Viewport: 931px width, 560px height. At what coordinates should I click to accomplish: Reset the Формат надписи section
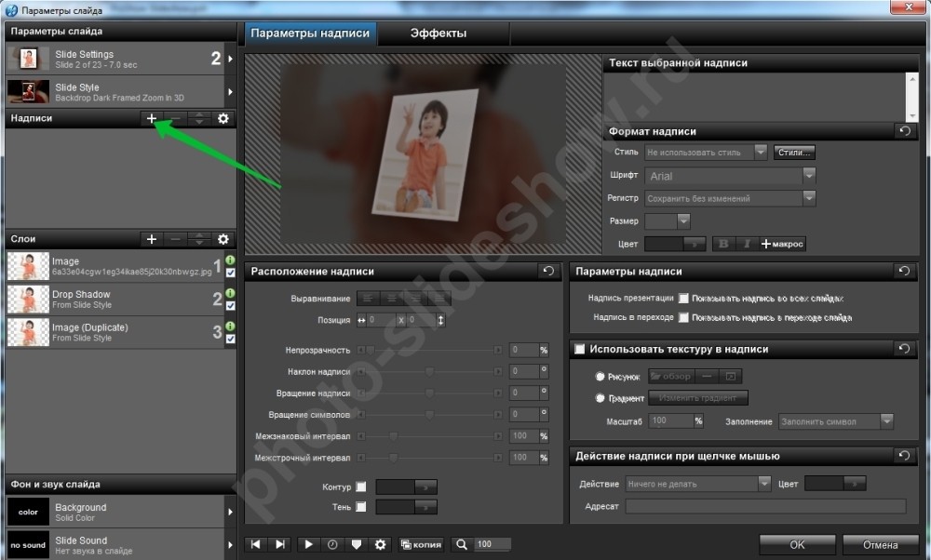(x=905, y=131)
